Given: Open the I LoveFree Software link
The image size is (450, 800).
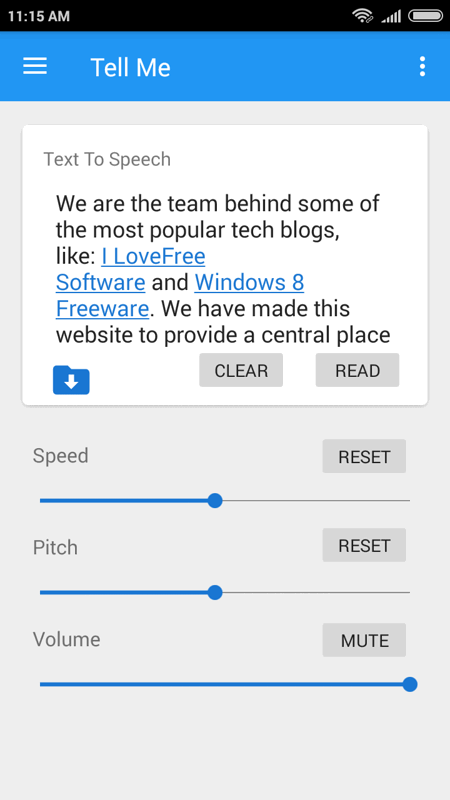Looking at the screenshot, I should [153, 257].
